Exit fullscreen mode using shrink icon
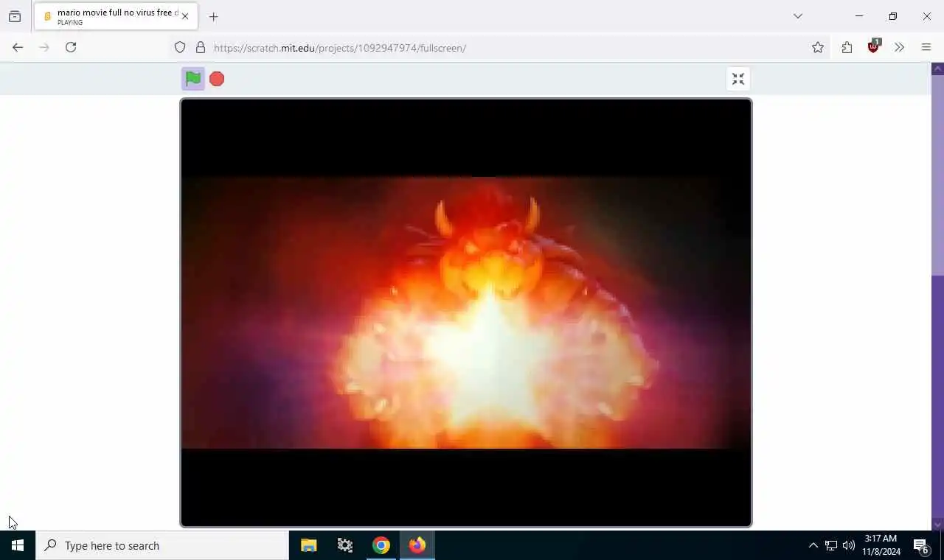 click(738, 79)
